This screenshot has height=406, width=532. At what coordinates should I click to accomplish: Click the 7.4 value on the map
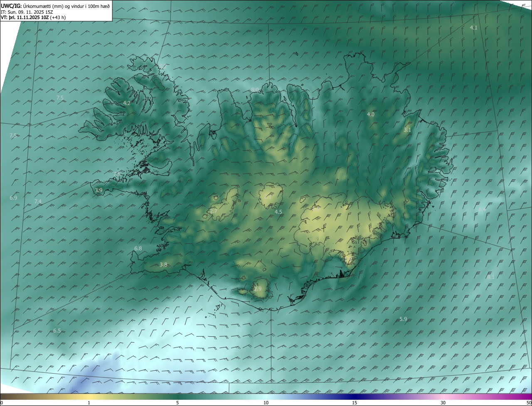point(38,201)
